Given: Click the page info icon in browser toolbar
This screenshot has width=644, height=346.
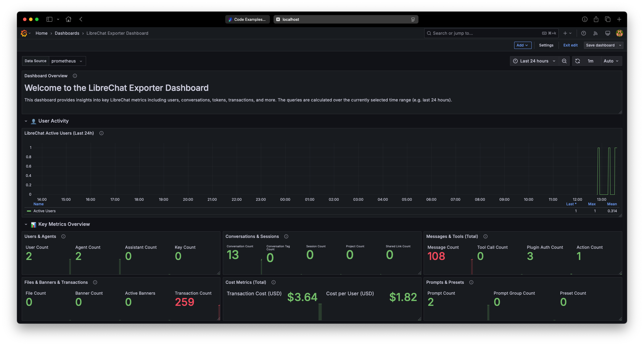Looking at the screenshot, I should pyautogui.click(x=585, y=19).
